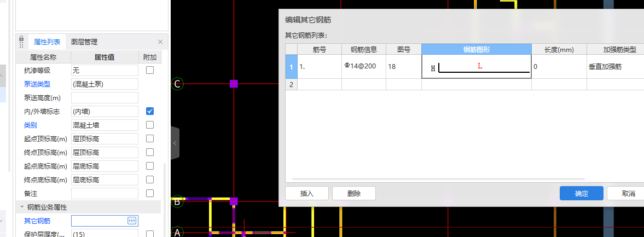Click the rebar info cell 14@200
Screen dimensions: 644x237
click(x=364, y=67)
